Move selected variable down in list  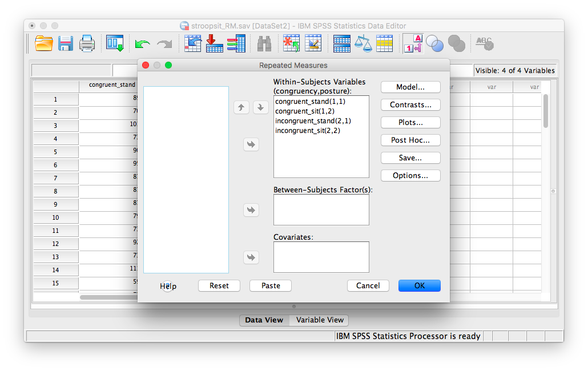[x=261, y=107]
